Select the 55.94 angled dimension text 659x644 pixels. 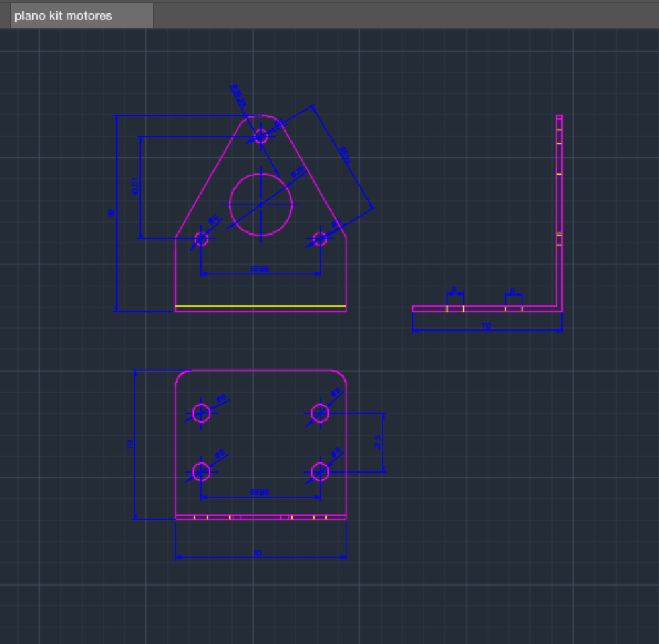[344, 155]
